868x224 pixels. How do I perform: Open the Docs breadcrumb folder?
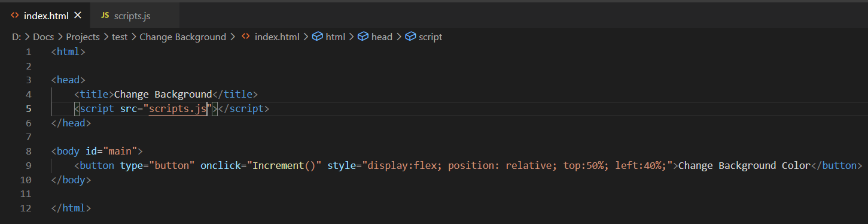pos(43,37)
